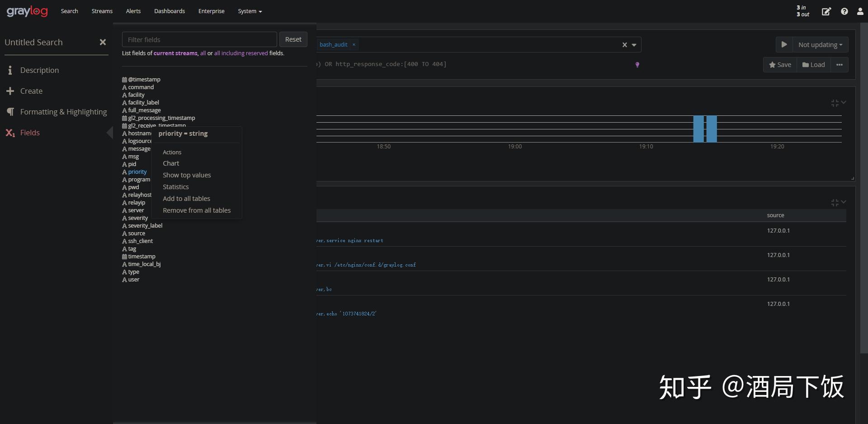
Task: Select the severity_label field
Action: [145, 226]
